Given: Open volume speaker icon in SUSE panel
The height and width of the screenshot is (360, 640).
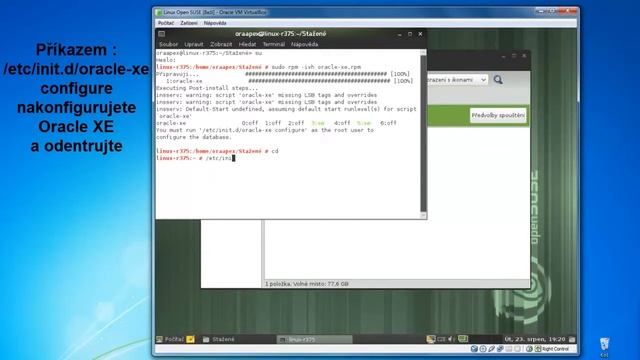Looking at the screenshot, I should (451, 339).
